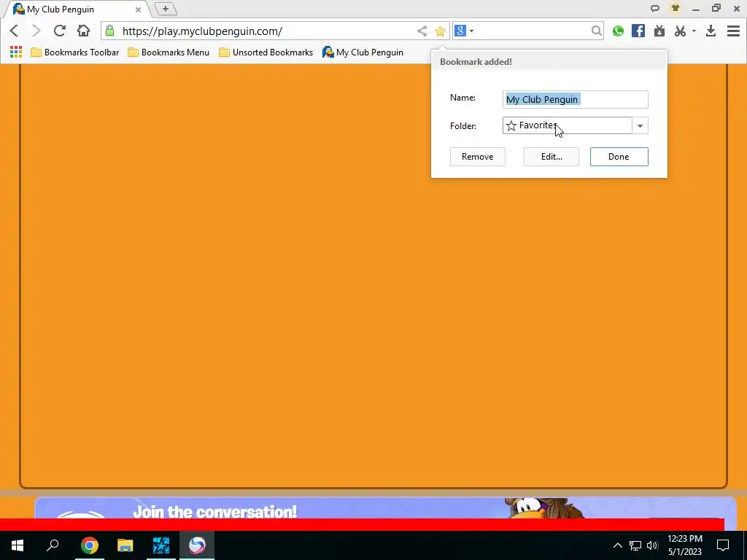Open Windows taskbar search
Image resolution: width=747 pixels, height=560 pixels.
pyautogui.click(x=53, y=545)
